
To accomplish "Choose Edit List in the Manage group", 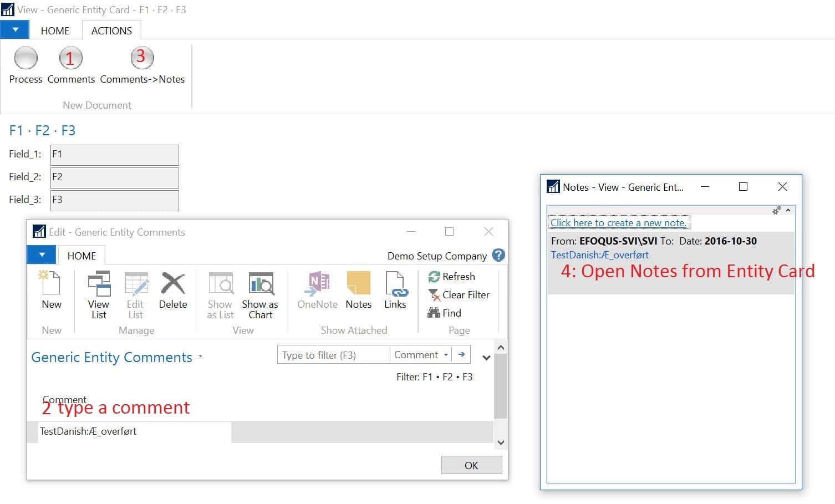I will pos(135,296).
